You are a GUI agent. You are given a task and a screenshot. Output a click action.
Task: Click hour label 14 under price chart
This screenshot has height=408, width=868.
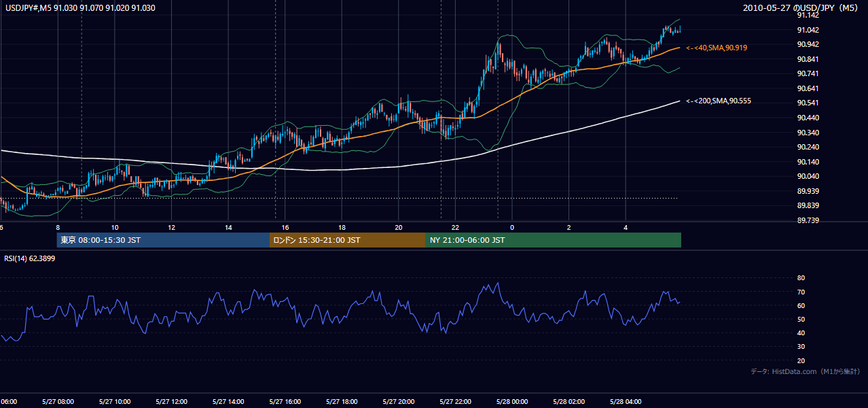point(228,227)
